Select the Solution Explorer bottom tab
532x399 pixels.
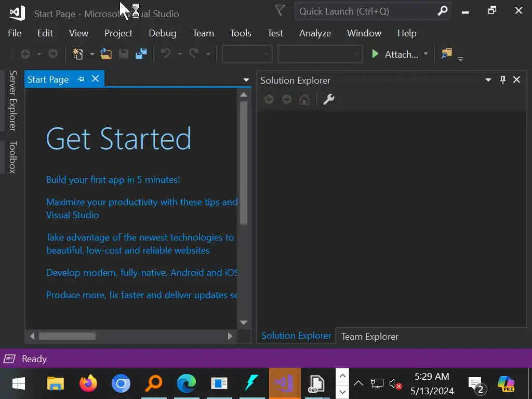[296, 336]
